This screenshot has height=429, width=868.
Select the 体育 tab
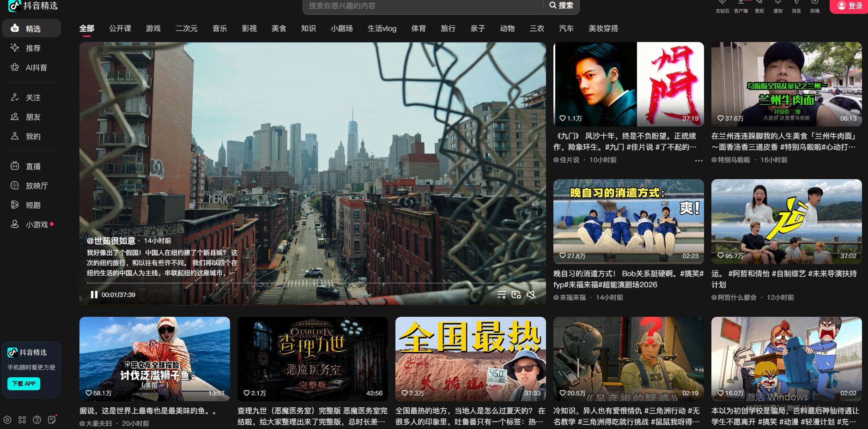click(419, 29)
